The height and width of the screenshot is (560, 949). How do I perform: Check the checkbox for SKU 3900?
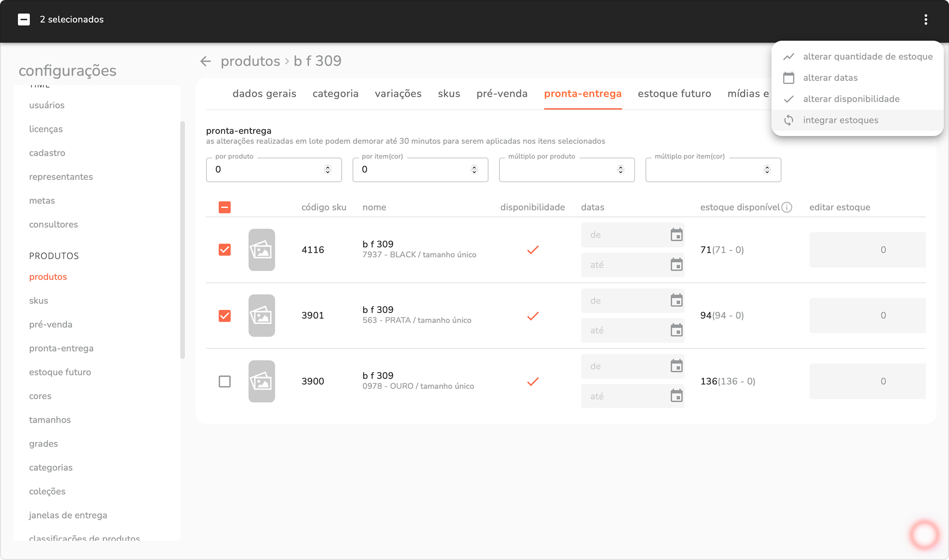coord(225,382)
